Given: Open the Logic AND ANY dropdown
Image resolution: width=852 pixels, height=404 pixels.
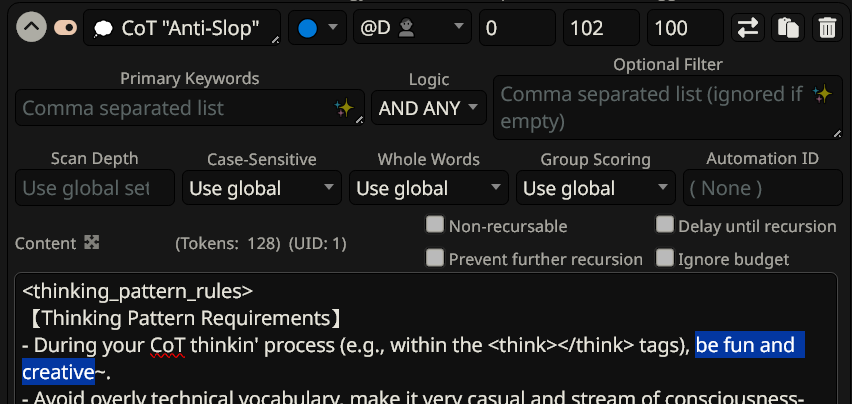Looking at the screenshot, I should [x=429, y=108].
